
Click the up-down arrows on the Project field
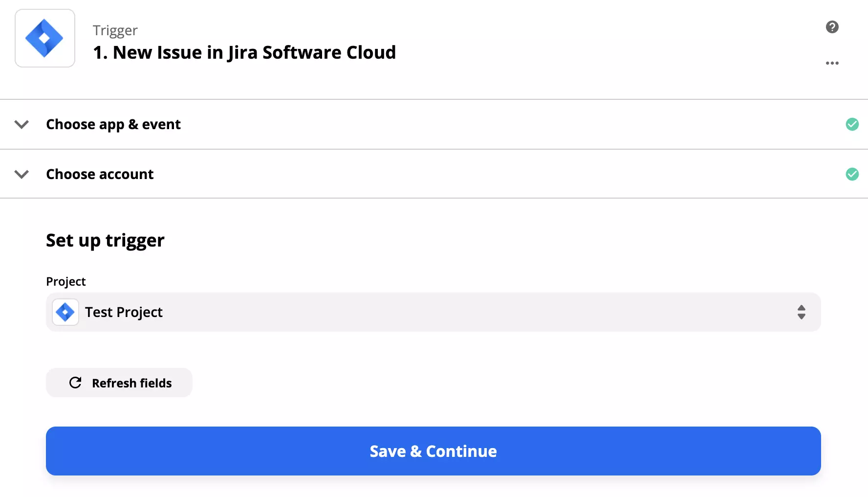pyautogui.click(x=802, y=312)
